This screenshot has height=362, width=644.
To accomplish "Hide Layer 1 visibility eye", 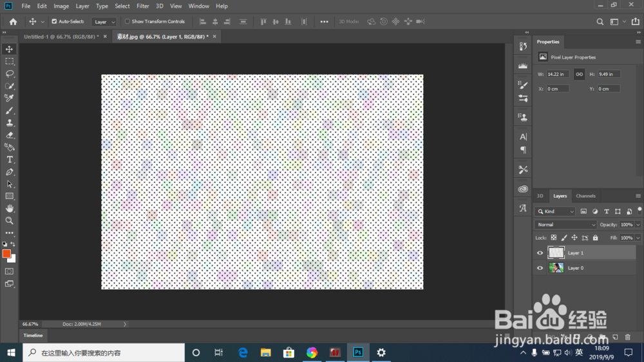I will [x=540, y=252].
